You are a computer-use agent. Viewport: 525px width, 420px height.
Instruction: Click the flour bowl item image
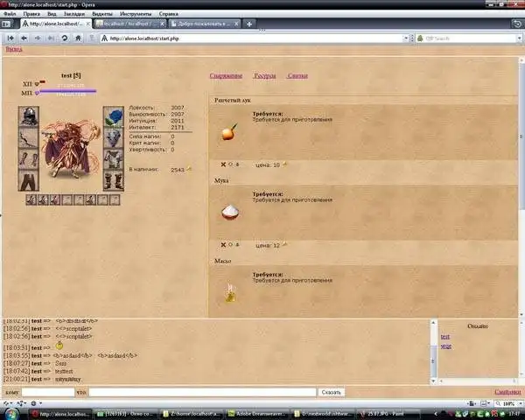[230, 213]
